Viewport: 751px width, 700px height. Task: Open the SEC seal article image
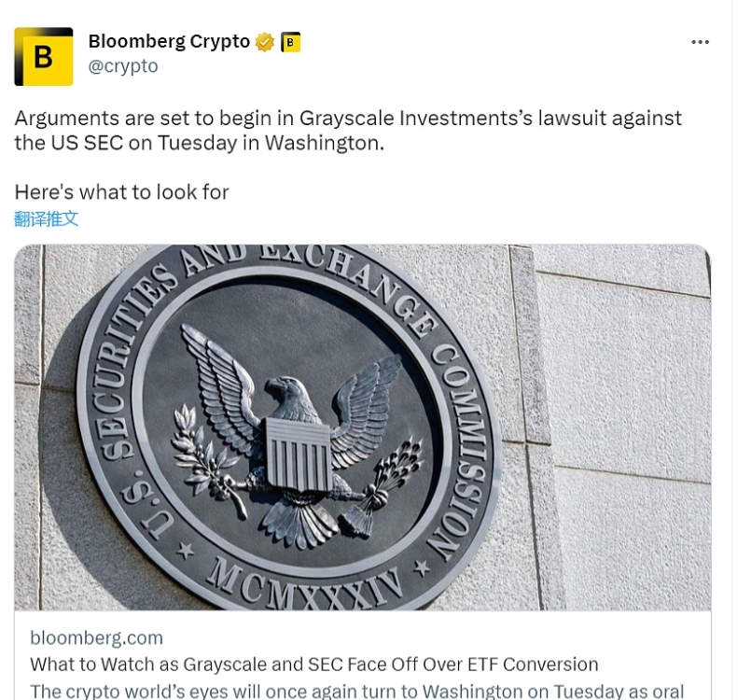tap(362, 427)
